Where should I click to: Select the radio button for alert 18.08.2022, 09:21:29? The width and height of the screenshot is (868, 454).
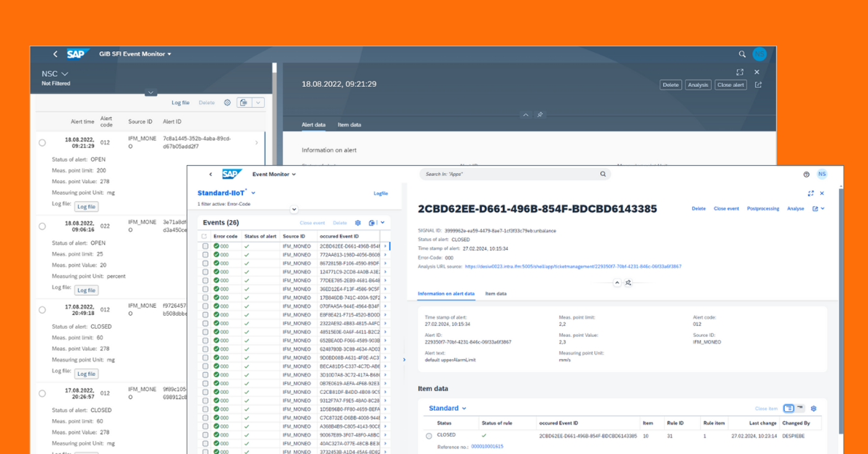[42, 142]
